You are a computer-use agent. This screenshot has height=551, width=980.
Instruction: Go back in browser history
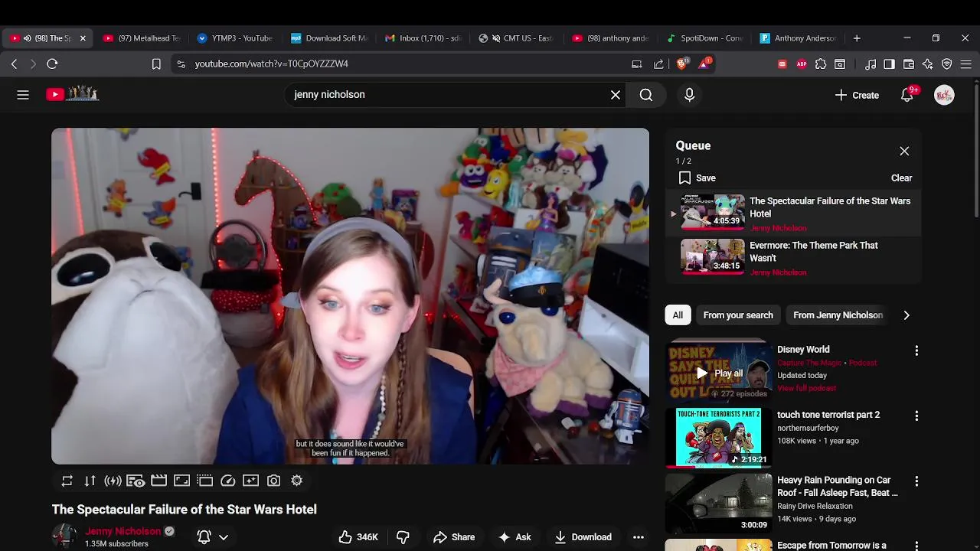pos(14,64)
